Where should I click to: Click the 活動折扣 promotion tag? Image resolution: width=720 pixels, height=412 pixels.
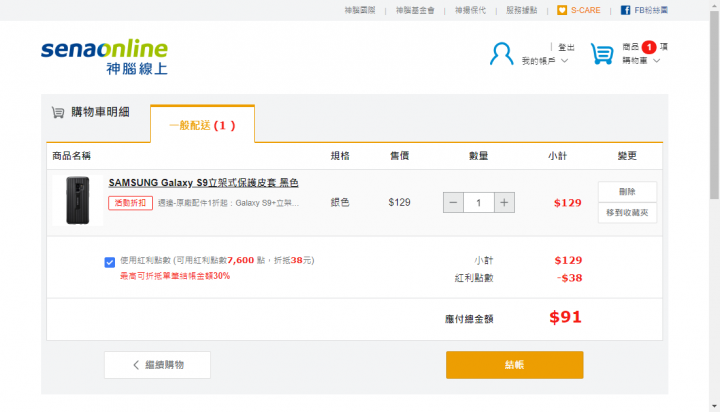tap(130, 203)
